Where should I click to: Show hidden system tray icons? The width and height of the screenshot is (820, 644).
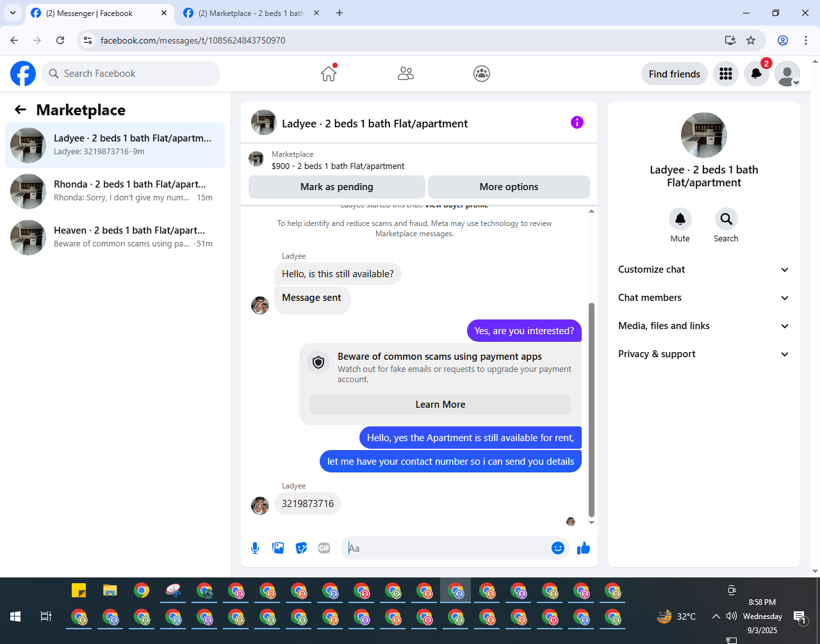click(716, 616)
